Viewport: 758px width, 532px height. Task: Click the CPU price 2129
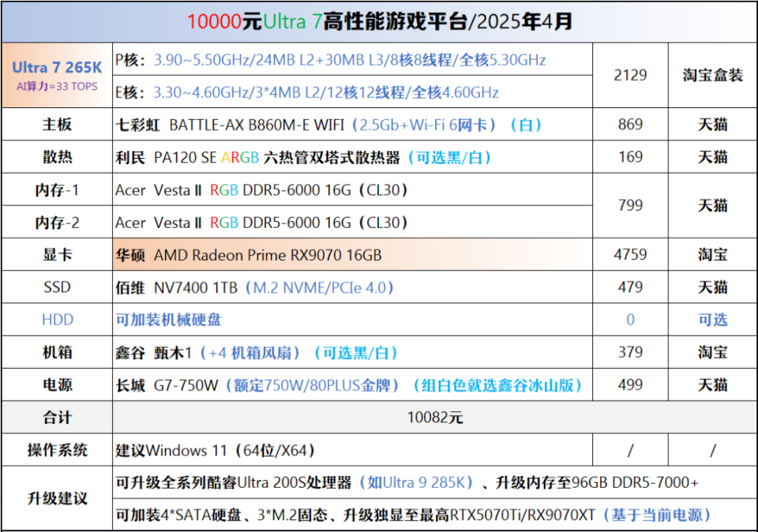[x=630, y=75]
